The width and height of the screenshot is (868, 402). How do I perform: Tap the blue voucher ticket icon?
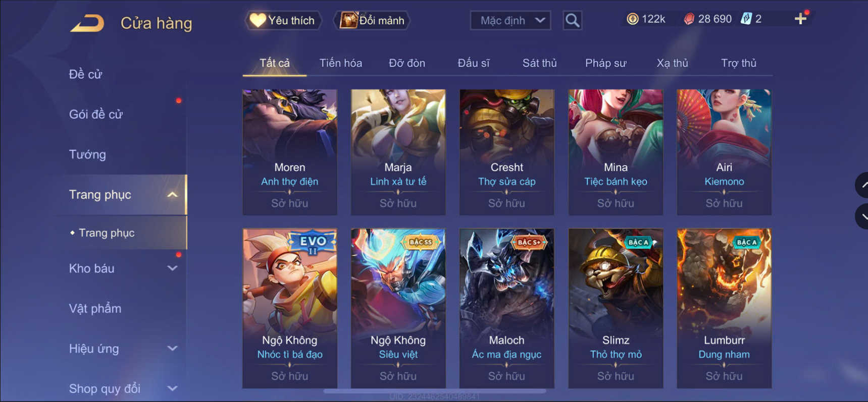pyautogui.click(x=746, y=19)
